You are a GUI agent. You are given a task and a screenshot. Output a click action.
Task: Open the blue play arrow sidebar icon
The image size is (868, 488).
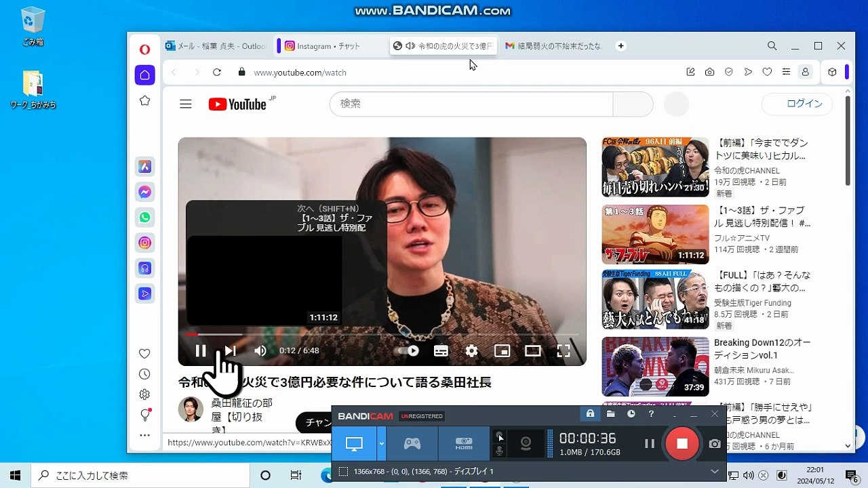tap(144, 293)
